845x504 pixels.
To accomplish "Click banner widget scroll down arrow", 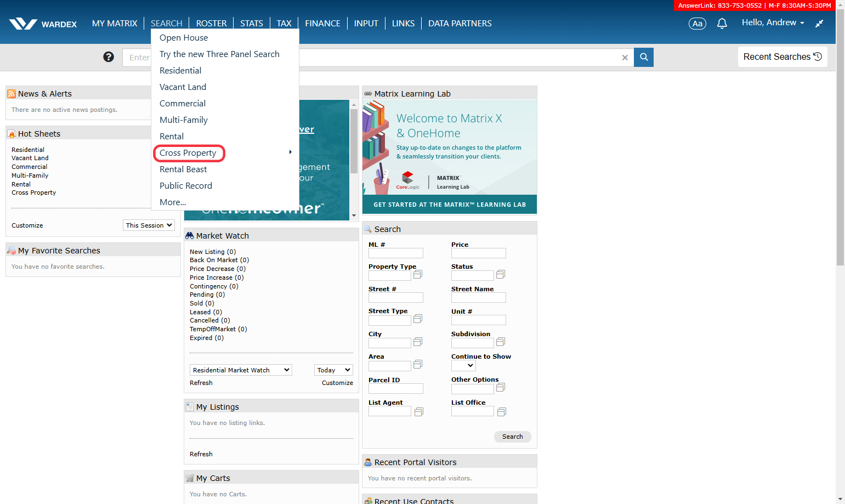I will 354,216.
